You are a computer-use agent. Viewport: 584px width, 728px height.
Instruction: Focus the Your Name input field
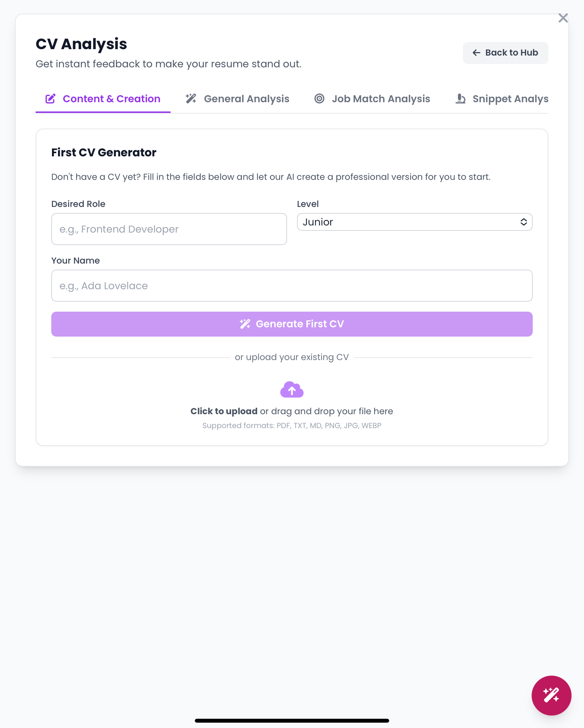(x=292, y=286)
